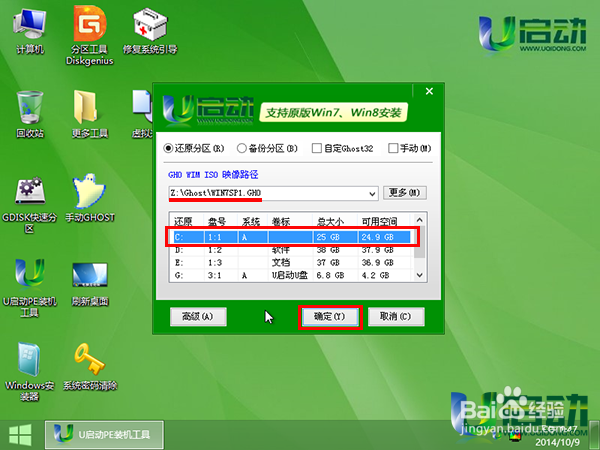
Task: Open 系统密码清除 key icon
Action: click(x=90, y=367)
